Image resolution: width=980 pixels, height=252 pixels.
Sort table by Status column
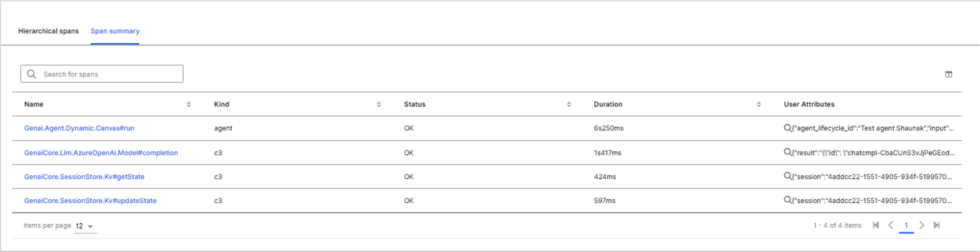click(x=568, y=105)
